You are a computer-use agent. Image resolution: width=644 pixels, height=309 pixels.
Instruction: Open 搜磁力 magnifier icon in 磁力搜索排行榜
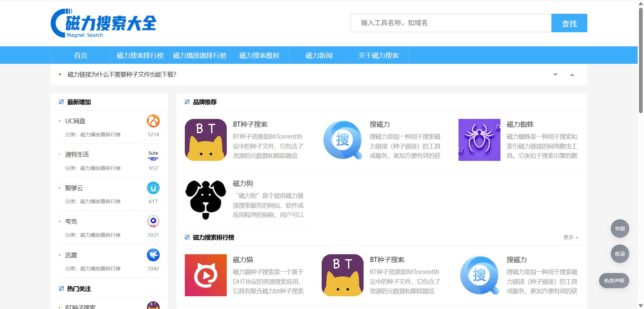(x=479, y=275)
